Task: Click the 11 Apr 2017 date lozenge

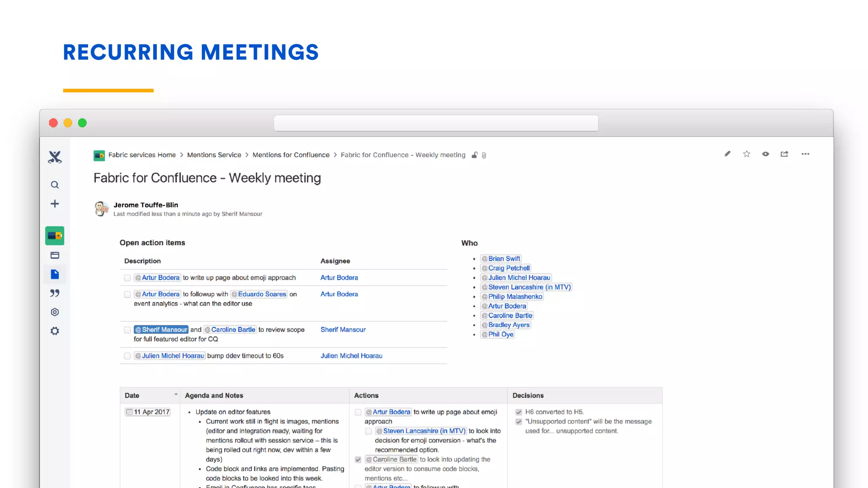Action: [x=148, y=412]
